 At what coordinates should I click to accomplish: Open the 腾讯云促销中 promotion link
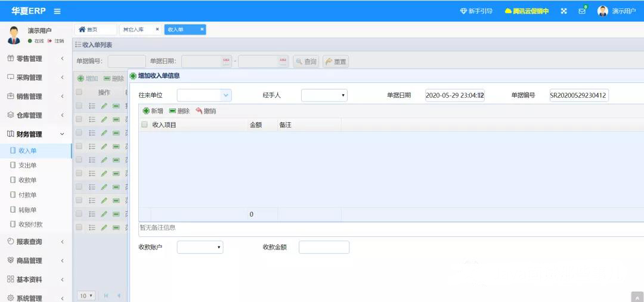click(527, 11)
